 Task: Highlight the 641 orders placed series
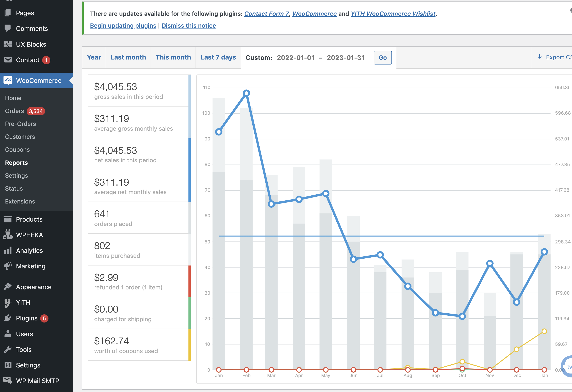click(139, 218)
